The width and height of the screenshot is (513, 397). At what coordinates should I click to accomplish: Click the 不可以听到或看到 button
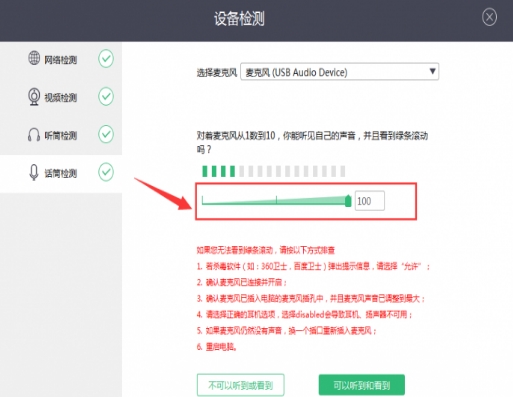(x=241, y=385)
